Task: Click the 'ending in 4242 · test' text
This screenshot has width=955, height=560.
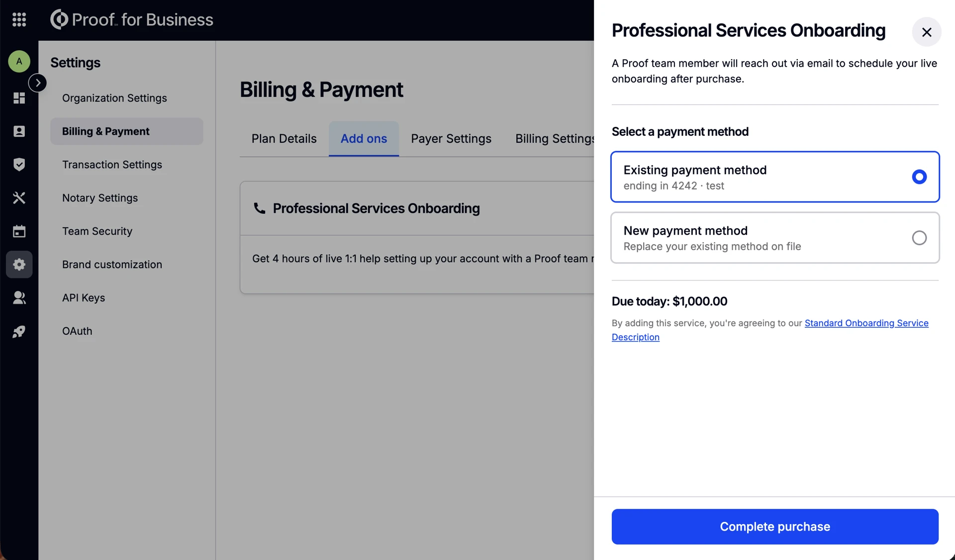Action: (x=673, y=186)
